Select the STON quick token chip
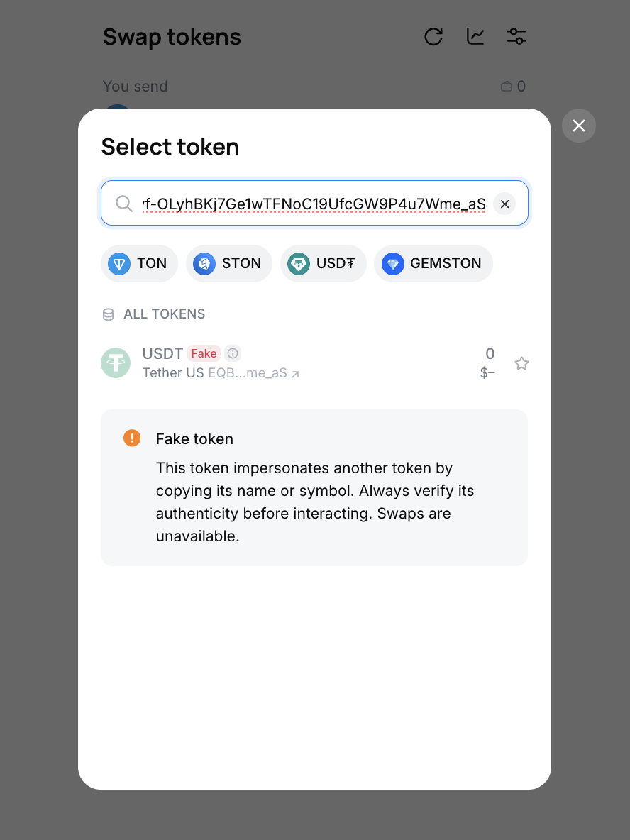630x840 pixels. (228, 264)
